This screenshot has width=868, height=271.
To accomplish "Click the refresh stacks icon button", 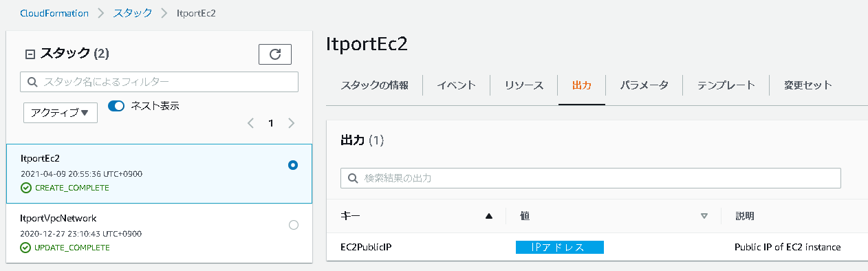I will pos(275,54).
